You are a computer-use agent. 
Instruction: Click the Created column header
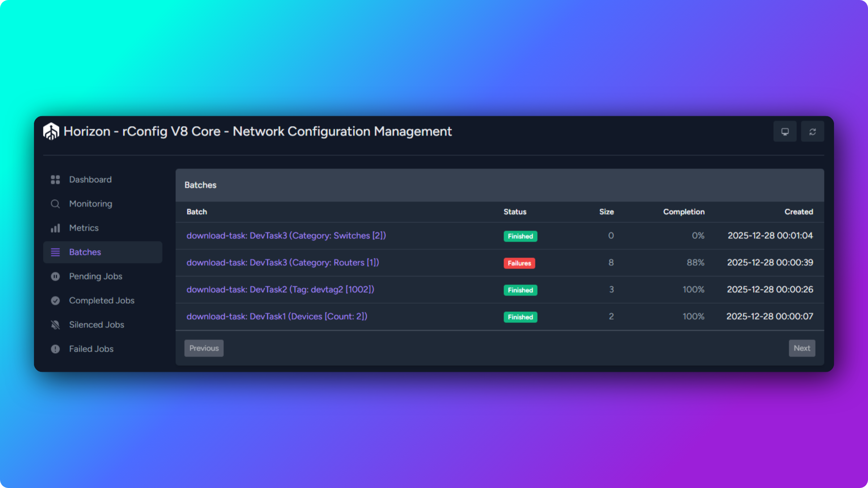point(799,212)
